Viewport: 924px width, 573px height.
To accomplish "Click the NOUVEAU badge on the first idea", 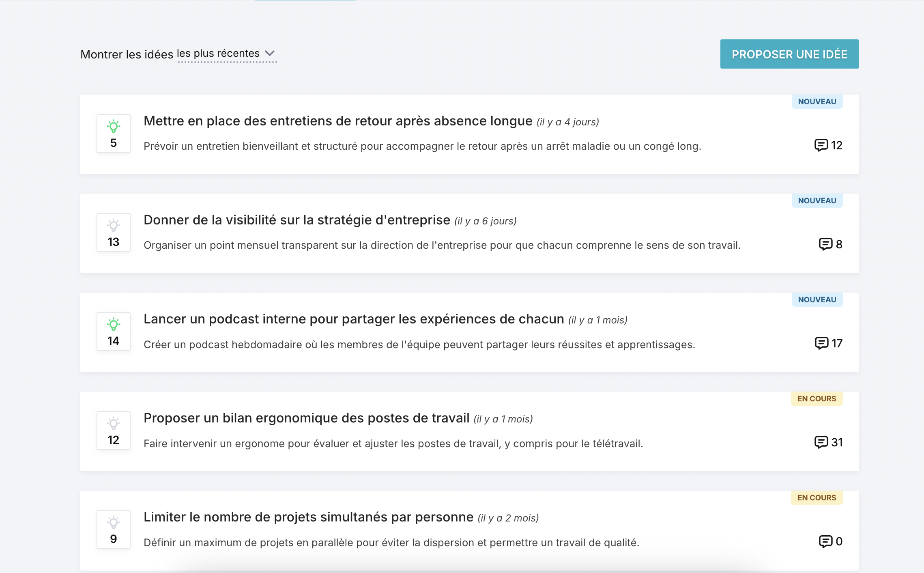I will click(817, 101).
